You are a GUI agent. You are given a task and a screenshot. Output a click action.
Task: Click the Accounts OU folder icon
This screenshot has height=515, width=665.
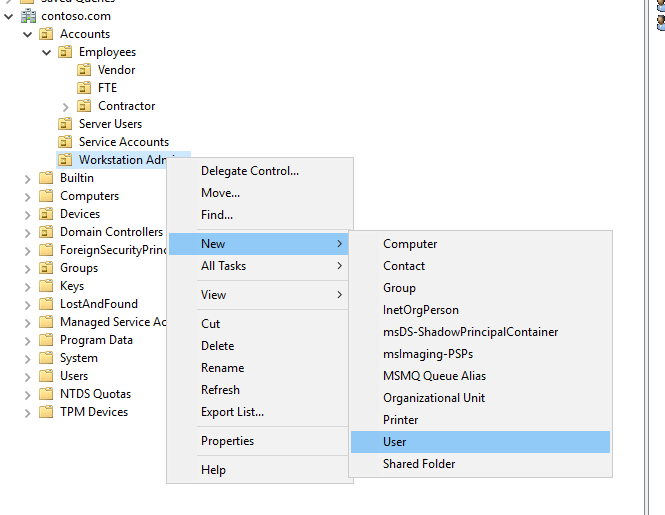(46, 34)
